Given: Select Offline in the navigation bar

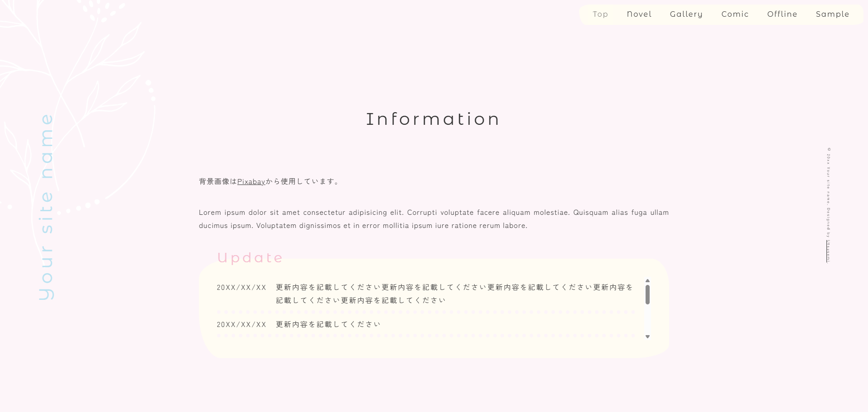Looking at the screenshot, I should (782, 14).
